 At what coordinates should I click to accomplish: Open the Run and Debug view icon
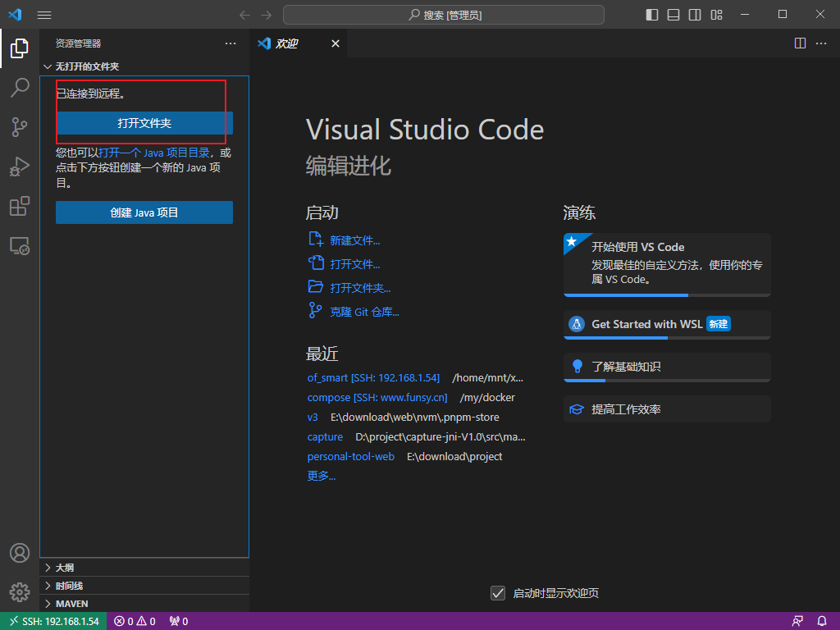20,167
